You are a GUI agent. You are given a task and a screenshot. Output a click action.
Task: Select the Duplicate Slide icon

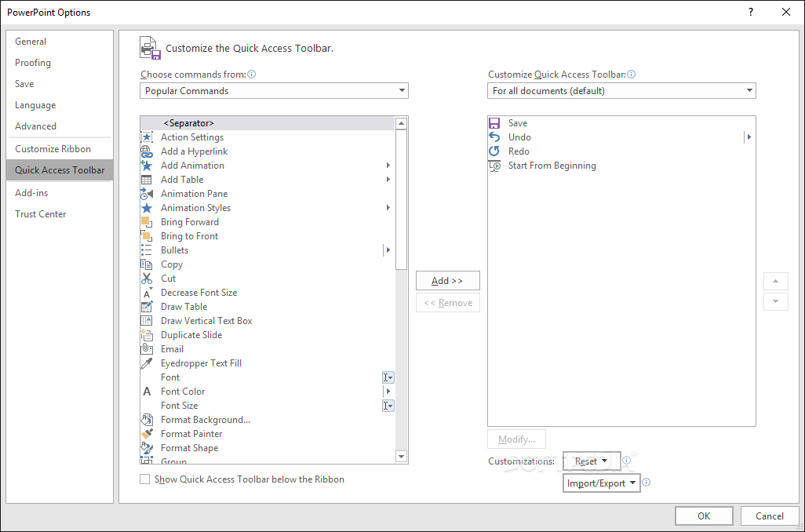pos(147,335)
